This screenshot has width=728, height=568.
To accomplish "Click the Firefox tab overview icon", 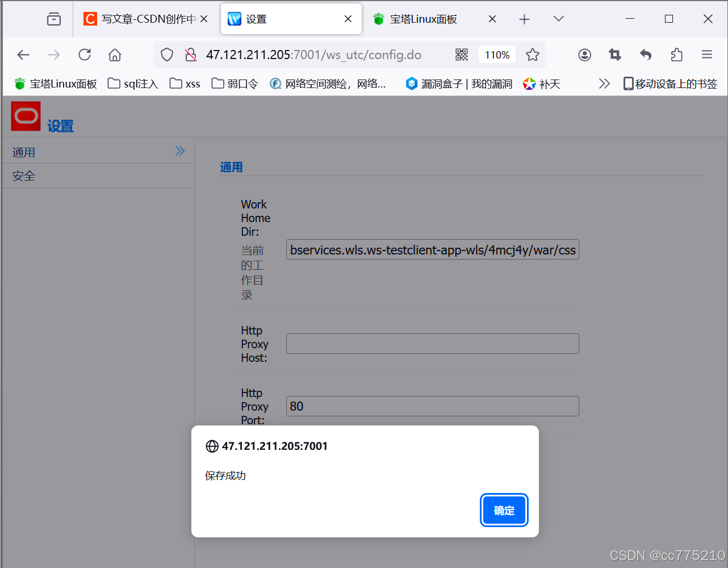I will [x=54, y=19].
